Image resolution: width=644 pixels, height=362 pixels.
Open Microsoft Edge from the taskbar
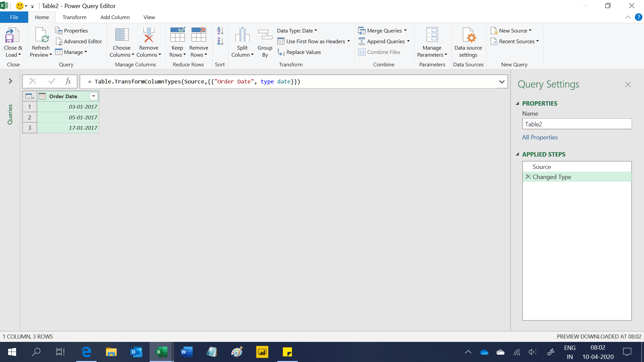(x=86, y=352)
